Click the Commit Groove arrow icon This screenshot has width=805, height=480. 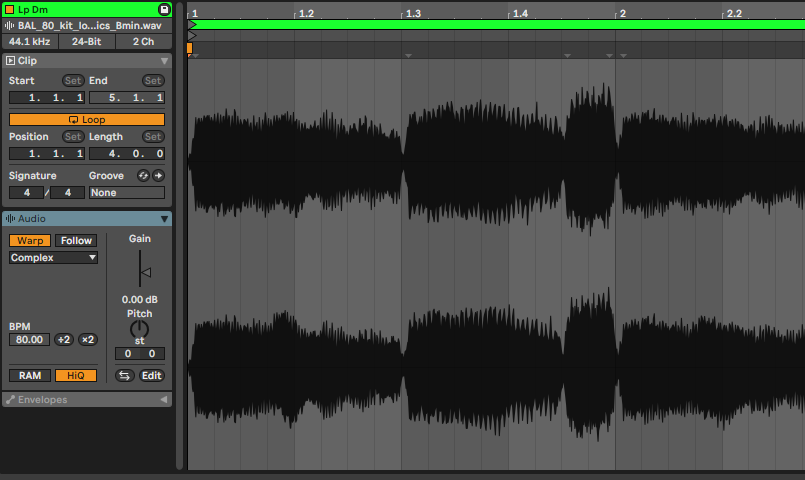tap(159, 176)
